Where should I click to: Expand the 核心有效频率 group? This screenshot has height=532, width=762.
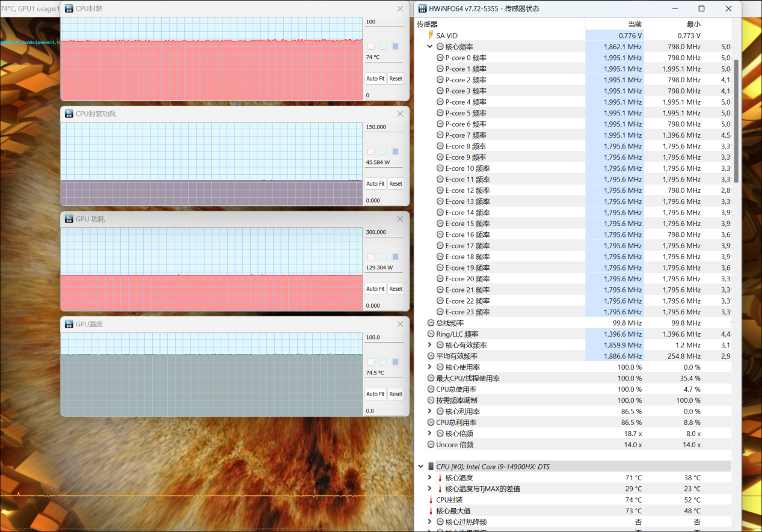point(430,345)
